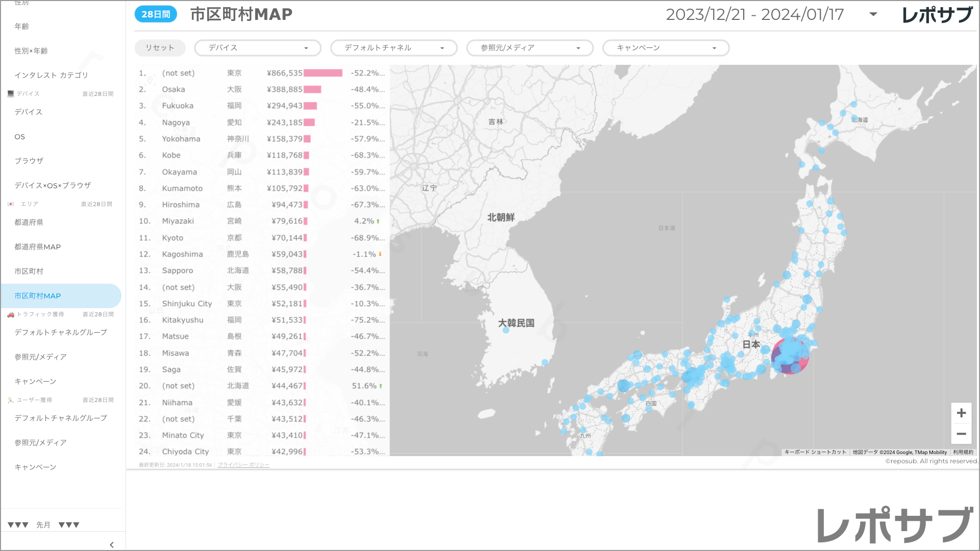Click the truck icon beside トラフィック獲得
Viewport: 980px width, 551px height.
tap(11, 314)
